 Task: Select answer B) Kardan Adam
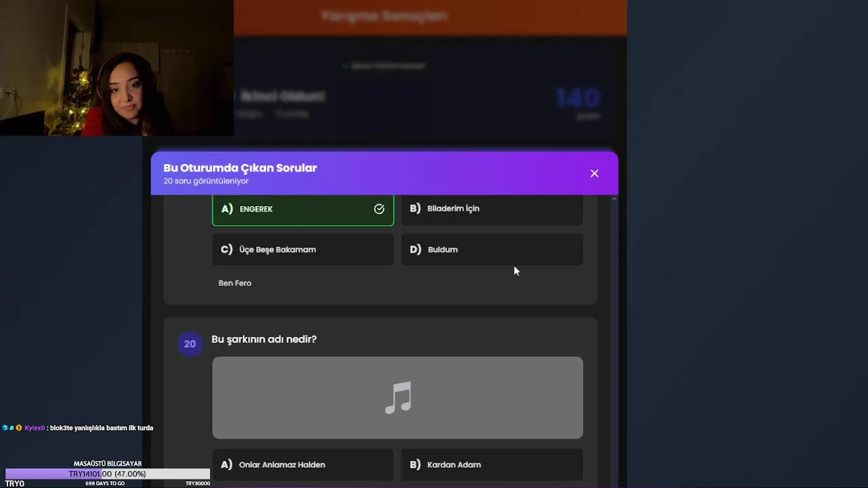click(x=492, y=465)
